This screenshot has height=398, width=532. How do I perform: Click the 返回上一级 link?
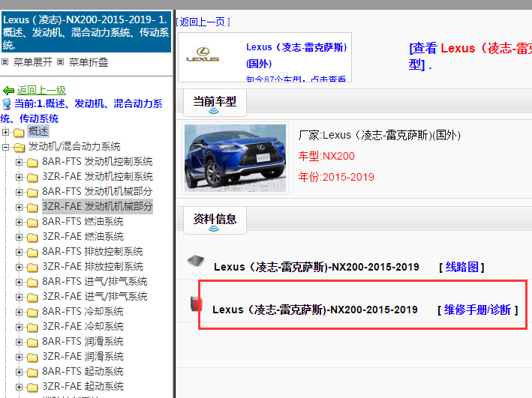point(41,90)
